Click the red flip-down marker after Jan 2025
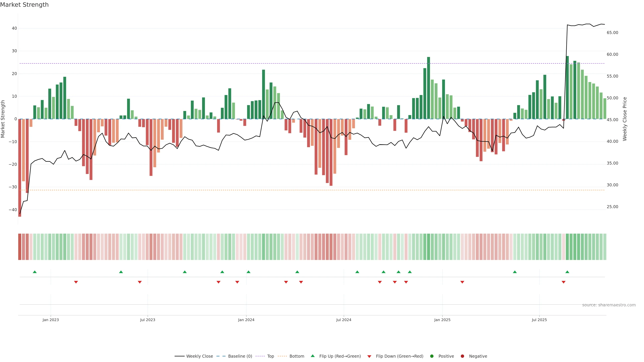This screenshot has width=644, height=362. 462,282
